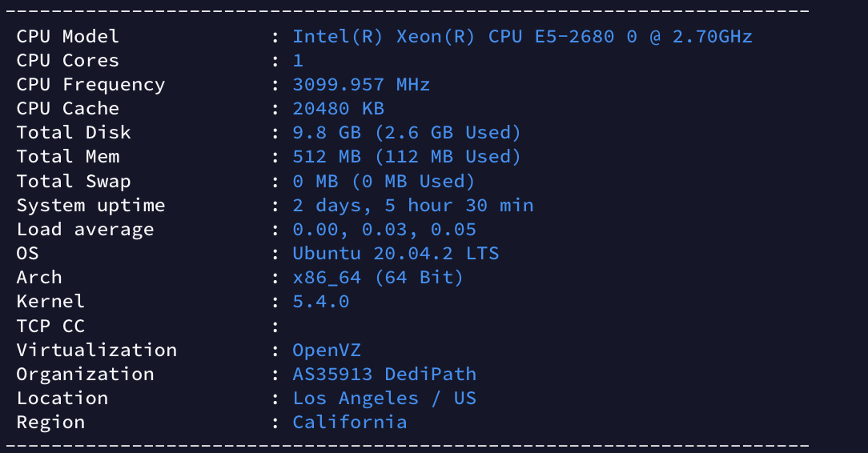Click the Ubuntu 20.04.2 LTS text
Screen dimensions: 868x453
(x=396, y=254)
